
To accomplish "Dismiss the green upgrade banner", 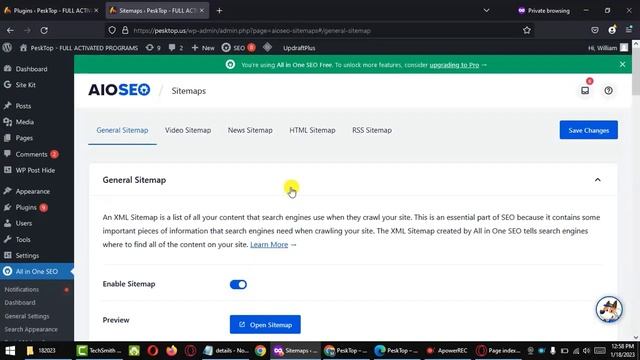I will (x=622, y=64).
